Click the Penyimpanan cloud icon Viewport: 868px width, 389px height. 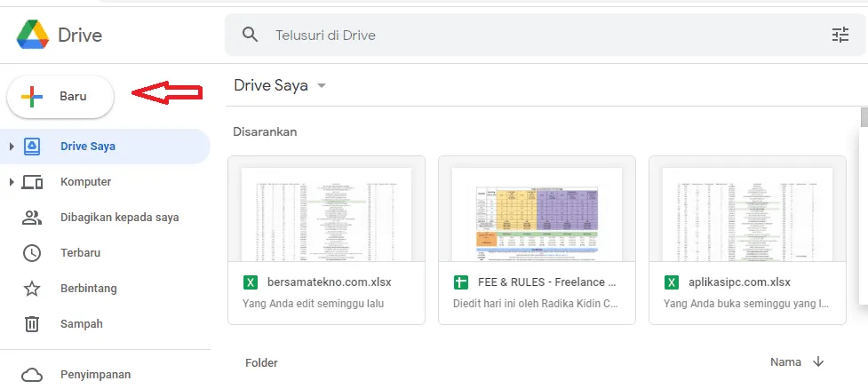click(32, 375)
